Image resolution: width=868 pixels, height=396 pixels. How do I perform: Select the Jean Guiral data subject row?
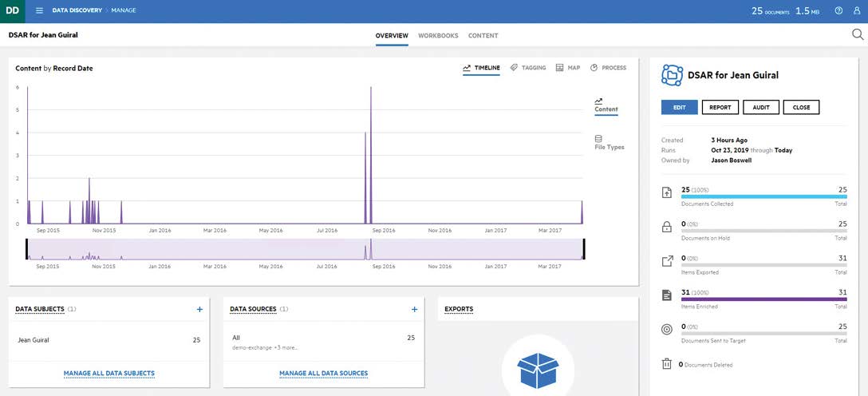109,340
